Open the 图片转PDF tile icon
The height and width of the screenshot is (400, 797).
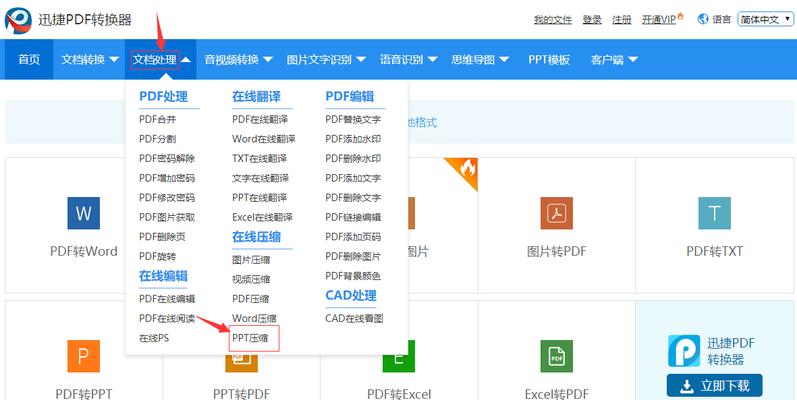pos(557,213)
